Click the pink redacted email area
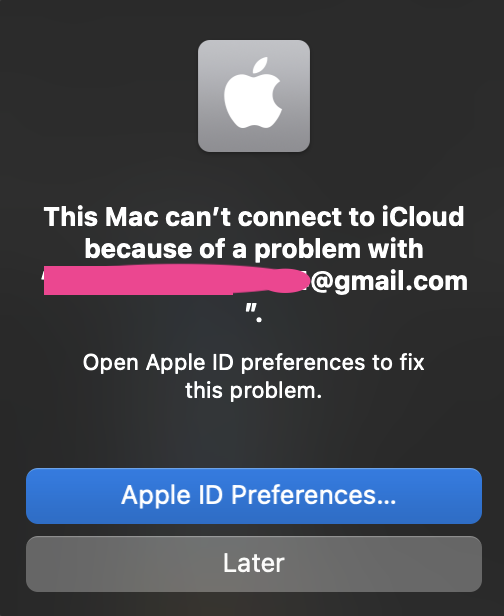 (x=177, y=280)
